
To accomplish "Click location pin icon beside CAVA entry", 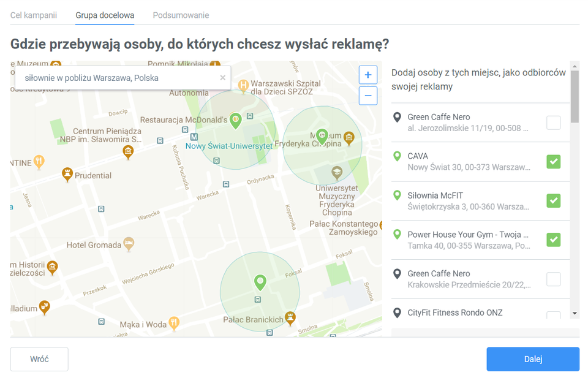I will pos(397,156).
